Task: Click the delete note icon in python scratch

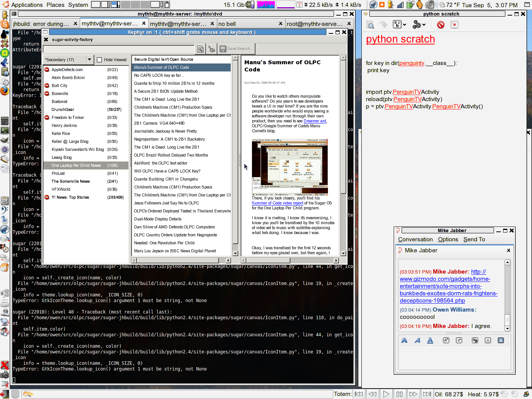Action: tap(454, 25)
